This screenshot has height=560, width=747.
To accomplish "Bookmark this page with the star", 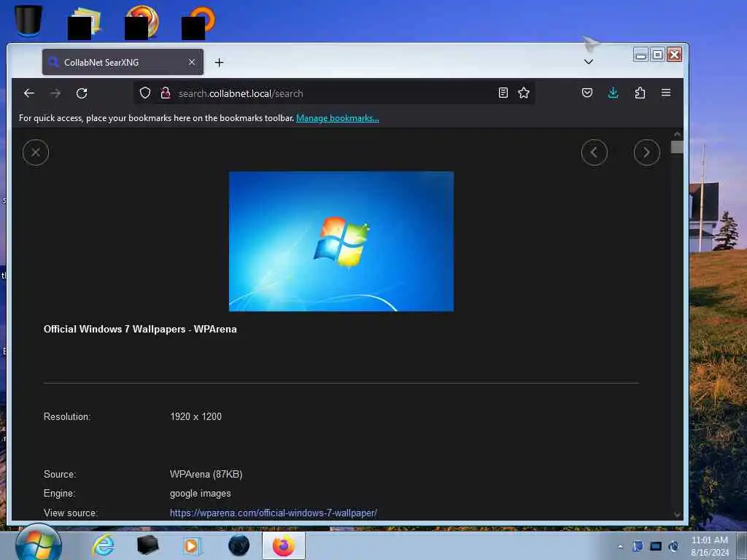I will click(524, 93).
